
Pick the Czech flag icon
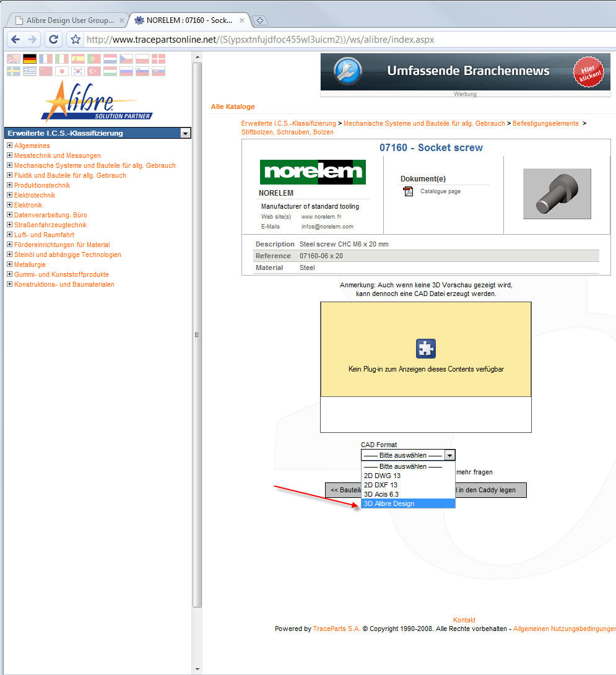point(126,59)
